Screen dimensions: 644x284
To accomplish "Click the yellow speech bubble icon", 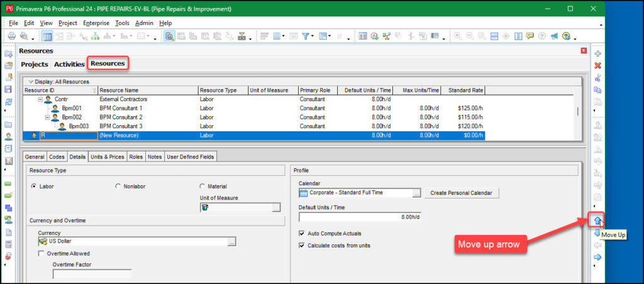I will pyautogui.click(x=530, y=36).
